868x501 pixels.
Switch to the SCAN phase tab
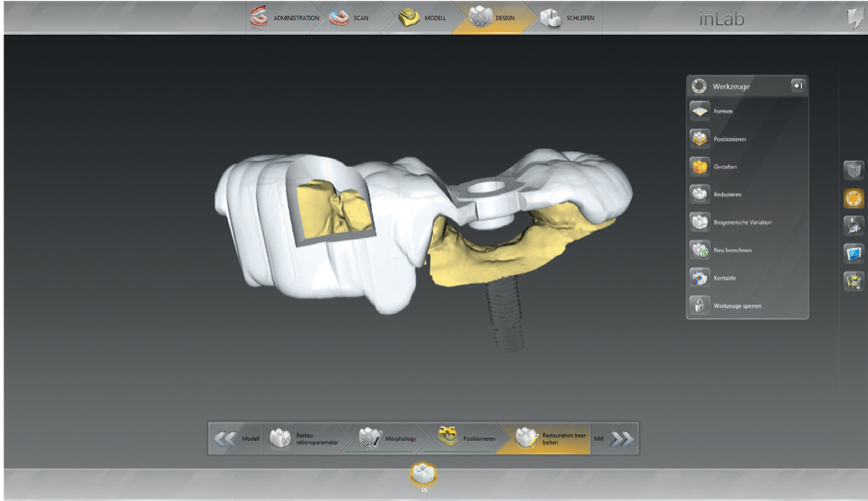coord(349,18)
